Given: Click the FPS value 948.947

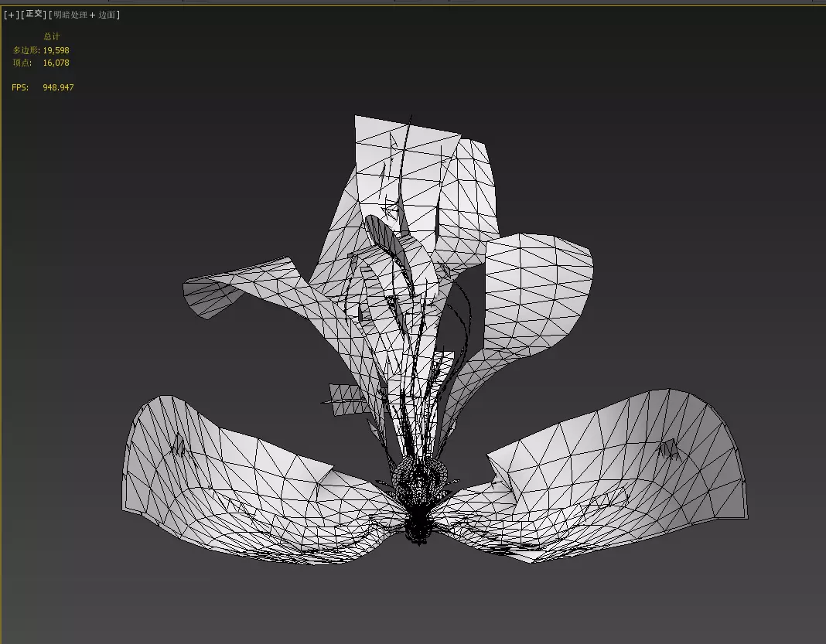Looking at the screenshot, I should click(58, 87).
